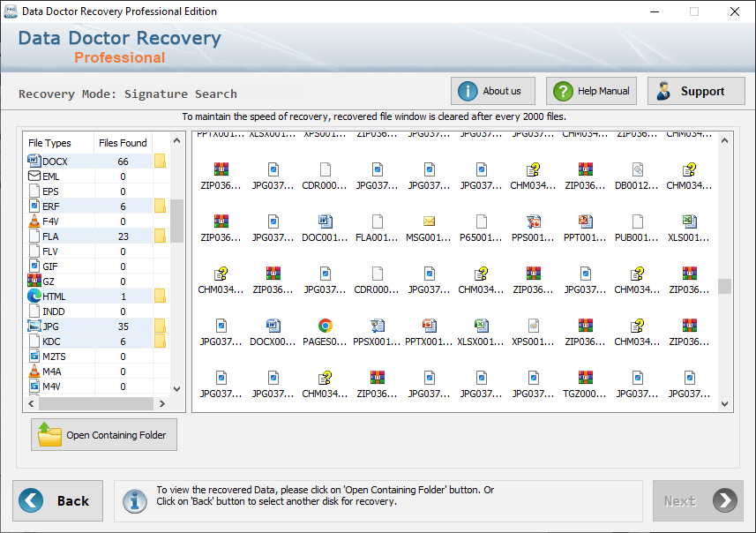Viewport: 756px width, 533px height.
Task: Click the file types list down arrow
Action: [x=177, y=389]
